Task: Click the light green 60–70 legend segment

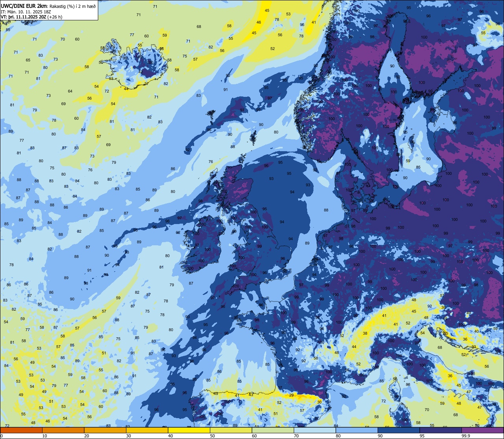Action: [272, 430]
